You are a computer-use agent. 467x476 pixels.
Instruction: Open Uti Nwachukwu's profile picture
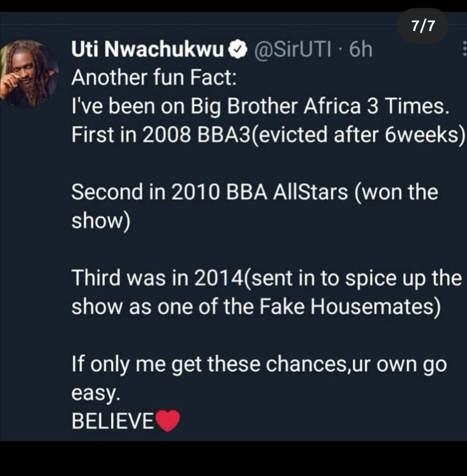(29, 73)
